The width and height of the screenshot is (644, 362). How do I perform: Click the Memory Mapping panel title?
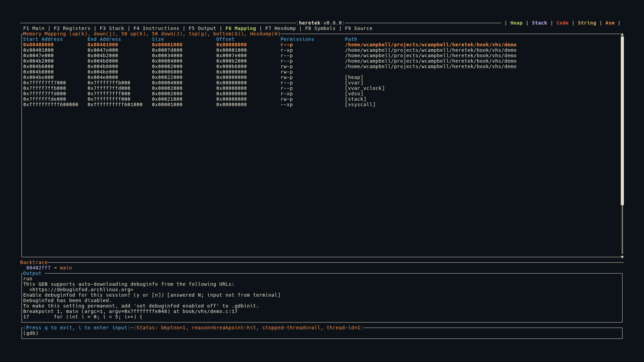coord(152,34)
